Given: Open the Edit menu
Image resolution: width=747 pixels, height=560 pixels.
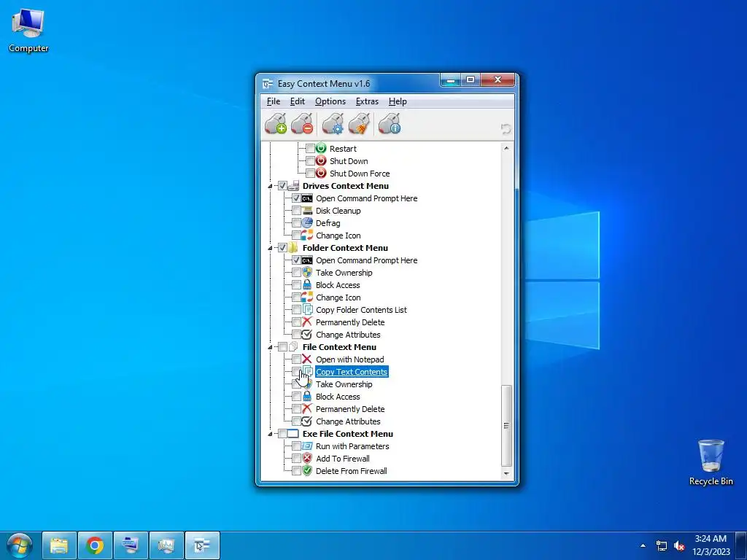Looking at the screenshot, I should click(x=298, y=101).
